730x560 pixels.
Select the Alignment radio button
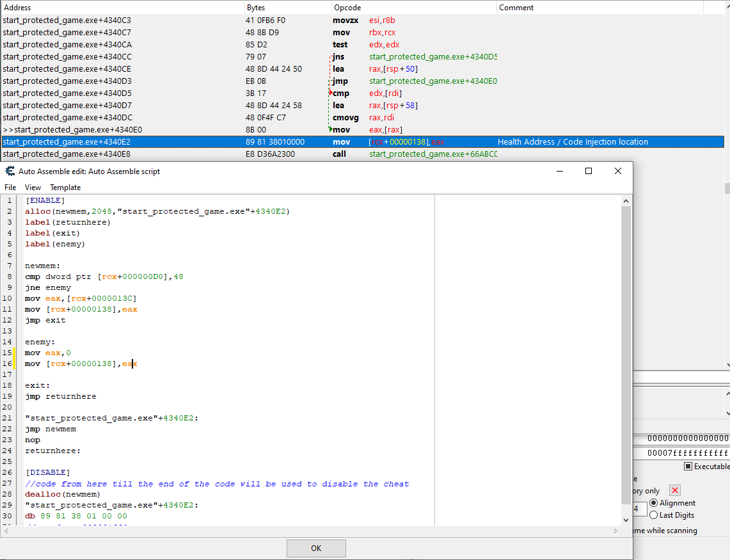click(x=653, y=503)
